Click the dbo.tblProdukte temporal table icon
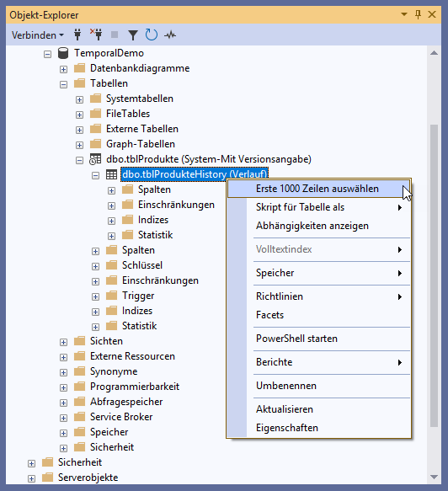Image resolution: width=448 pixels, height=491 pixels. pos(95,159)
